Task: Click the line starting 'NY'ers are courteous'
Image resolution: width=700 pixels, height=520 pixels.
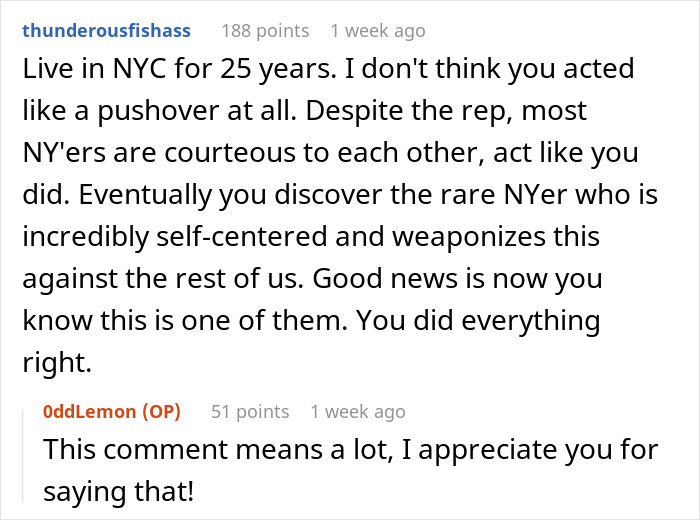Action: click(330, 153)
